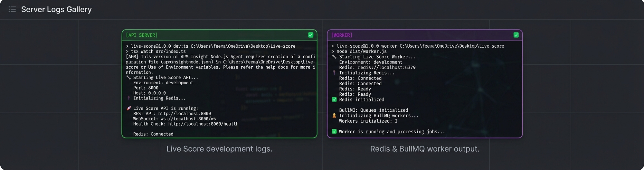Image resolution: width=644 pixels, height=170 pixels.
Task: Click the plug icon beside API Initializing Redis
Action: pyautogui.click(x=128, y=98)
